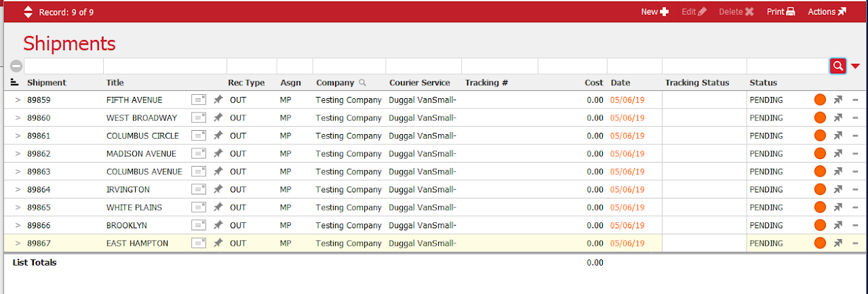Expand shipment 89862 row chevron
Image resolution: width=868 pixels, height=294 pixels.
click(18, 154)
